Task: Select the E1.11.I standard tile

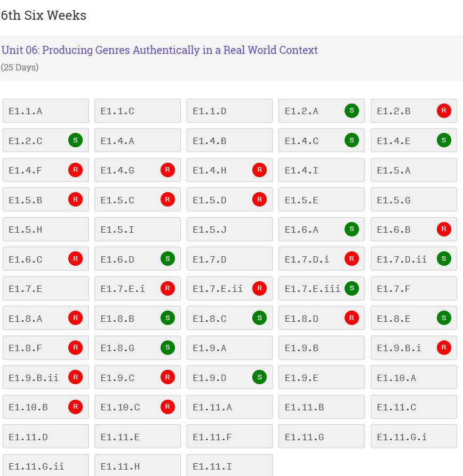Action: (229, 465)
